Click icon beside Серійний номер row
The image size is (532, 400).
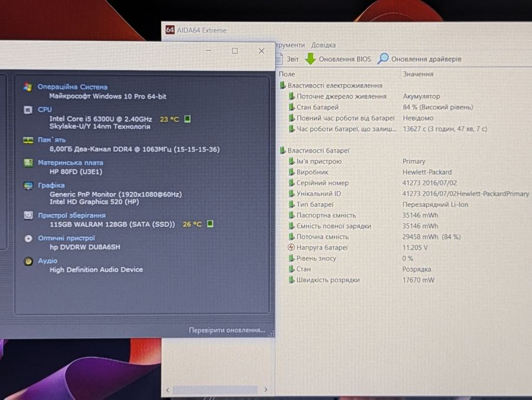coord(291,183)
